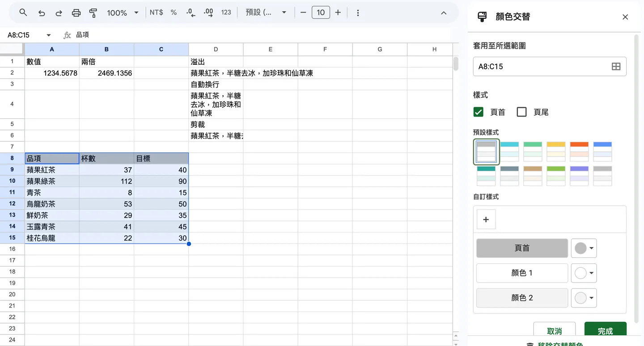Enable the 頁尾 checkbox
Screen dimensions: 644x346
521,112
